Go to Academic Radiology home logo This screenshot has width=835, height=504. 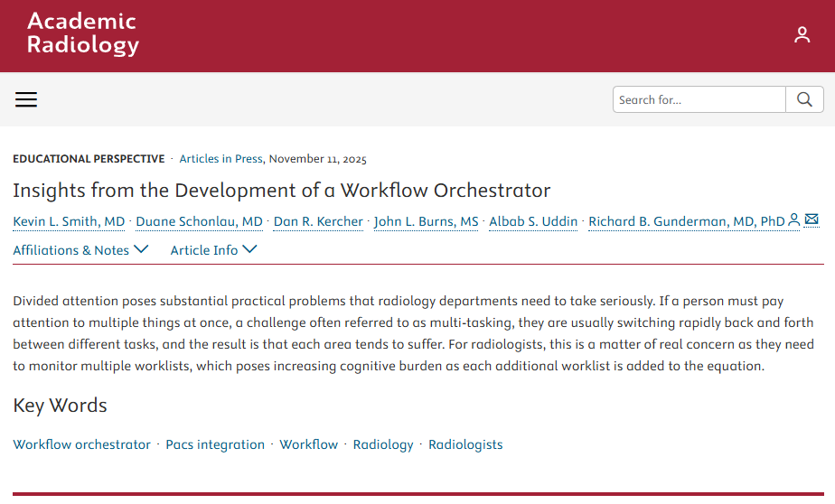point(83,33)
